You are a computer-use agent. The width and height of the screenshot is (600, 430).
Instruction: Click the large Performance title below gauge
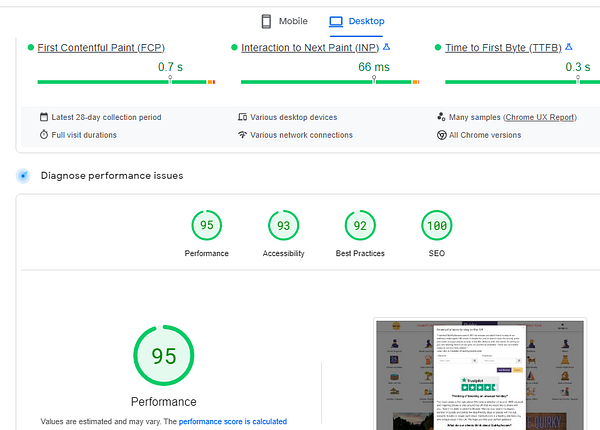(x=164, y=402)
